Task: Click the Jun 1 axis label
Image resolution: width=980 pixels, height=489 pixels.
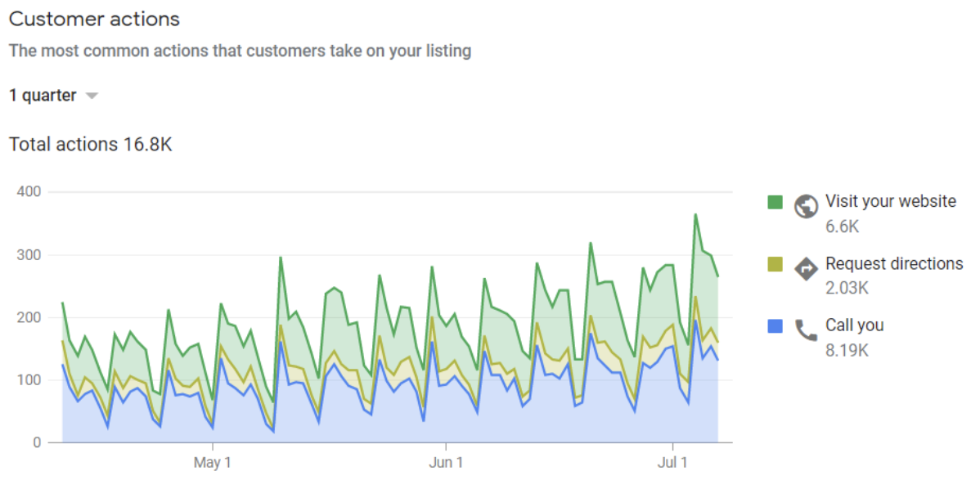Action: click(447, 463)
